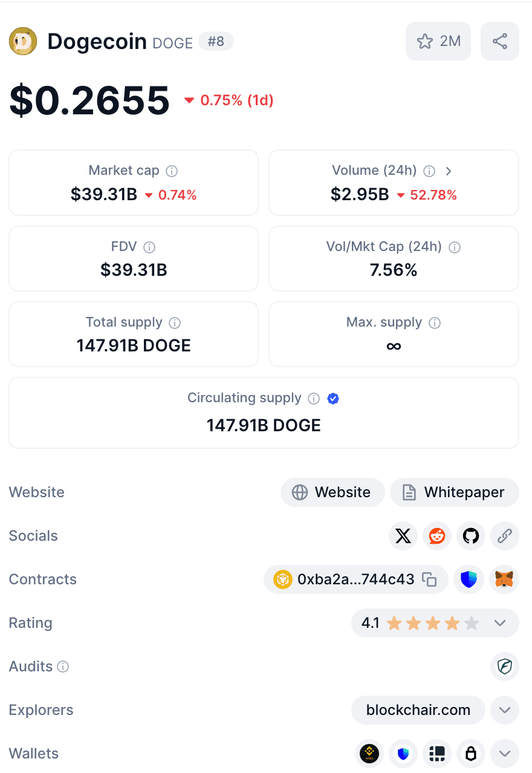Open Dogecoin's X (Twitter) profile
Screen dimensions: 532x773
[403, 536]
